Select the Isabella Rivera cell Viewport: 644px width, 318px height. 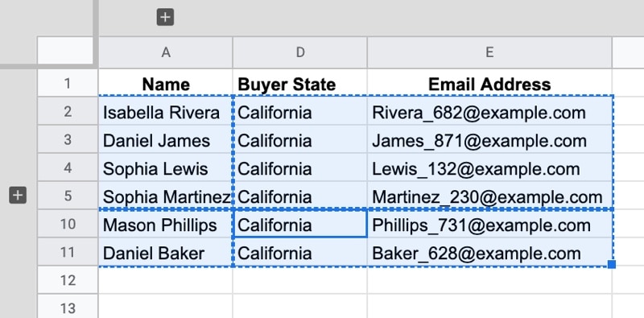pyautogui.click(x=166, y=112)
